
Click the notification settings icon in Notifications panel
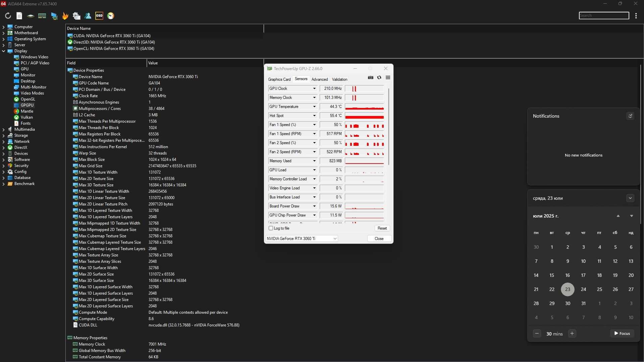click(630, 116)
